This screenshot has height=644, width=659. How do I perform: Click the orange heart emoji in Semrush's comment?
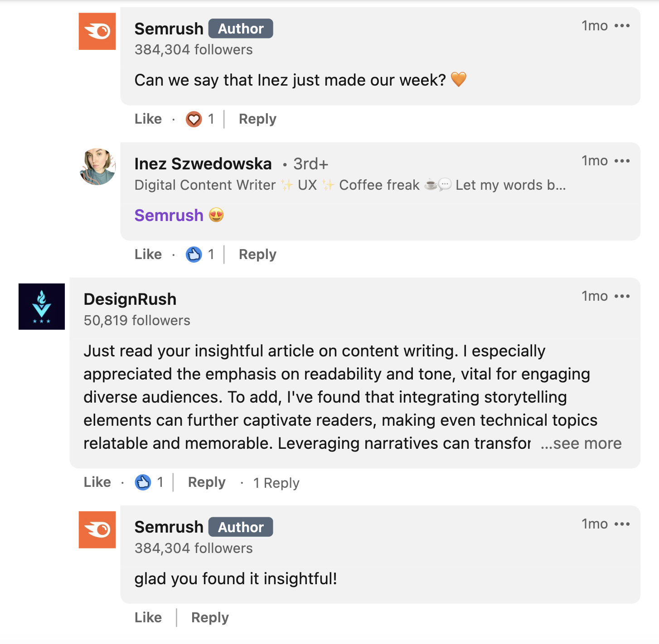460,80
